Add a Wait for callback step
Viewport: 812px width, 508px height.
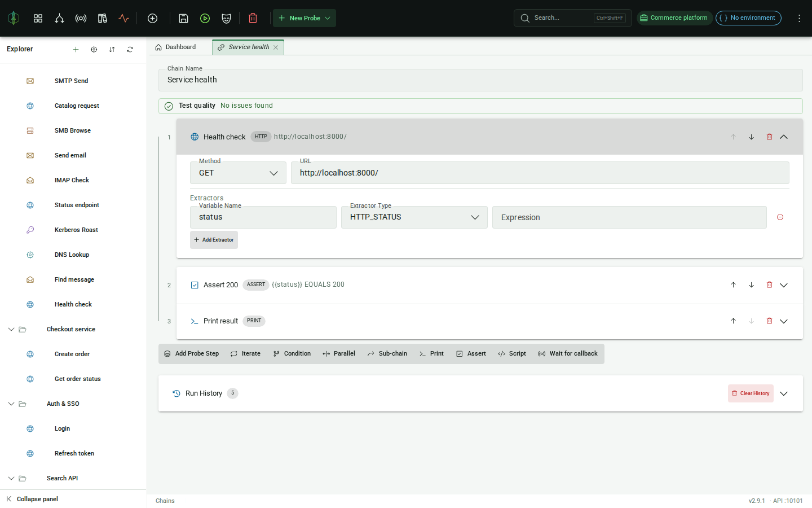pyautogui.click(x=568, y=354)
